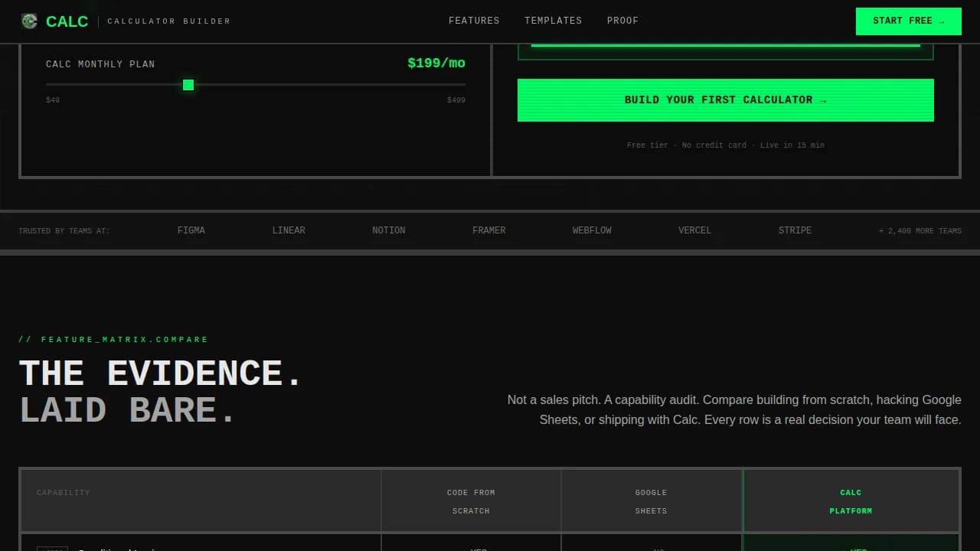Image resolution: width=980 pixels, height=551 pixels.
Task: Click the Calculator Builder tagline
Action: [169, 21]
